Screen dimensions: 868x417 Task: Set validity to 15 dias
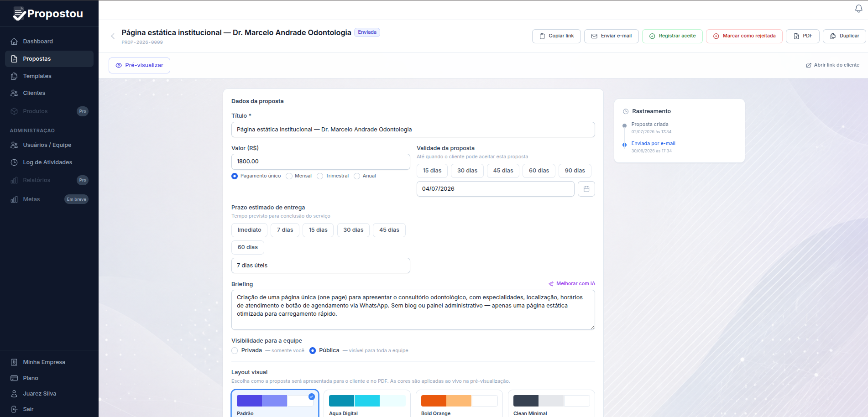pos(432,171)
